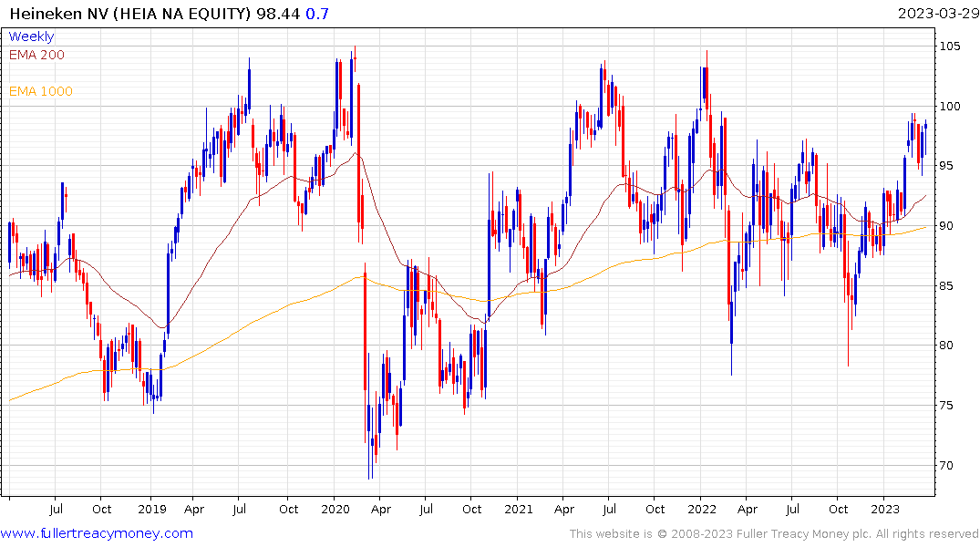This screenshot has height=547, width=980.
Task: Click the 'EMA 200' legend label
Action: pos(36,55)
